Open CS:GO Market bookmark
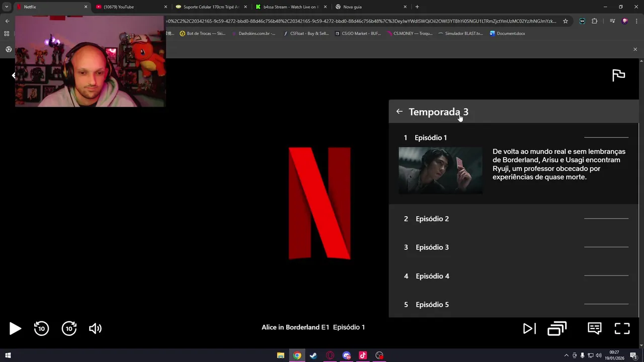This screenshot has width=644, height=362. click(x=358, y=34)
